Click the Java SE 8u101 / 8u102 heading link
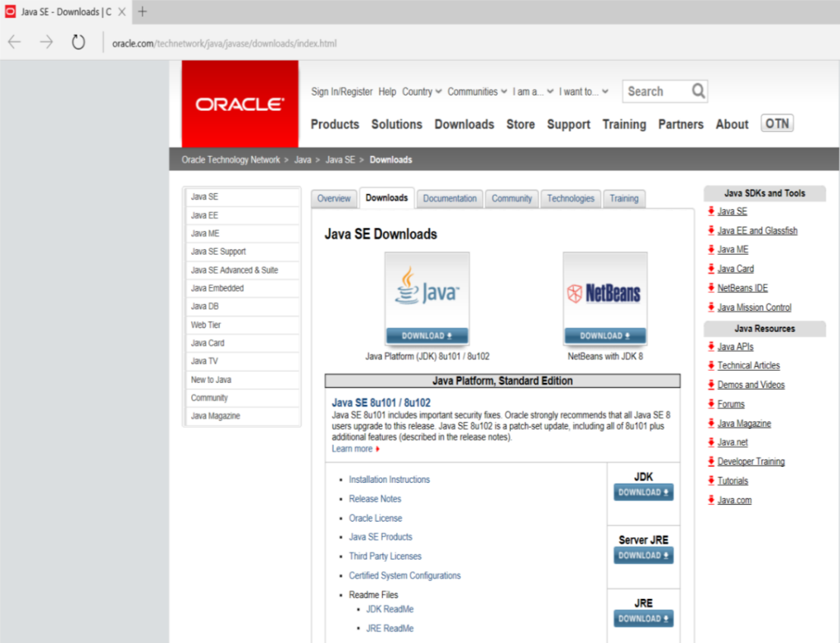 (381, 403)
